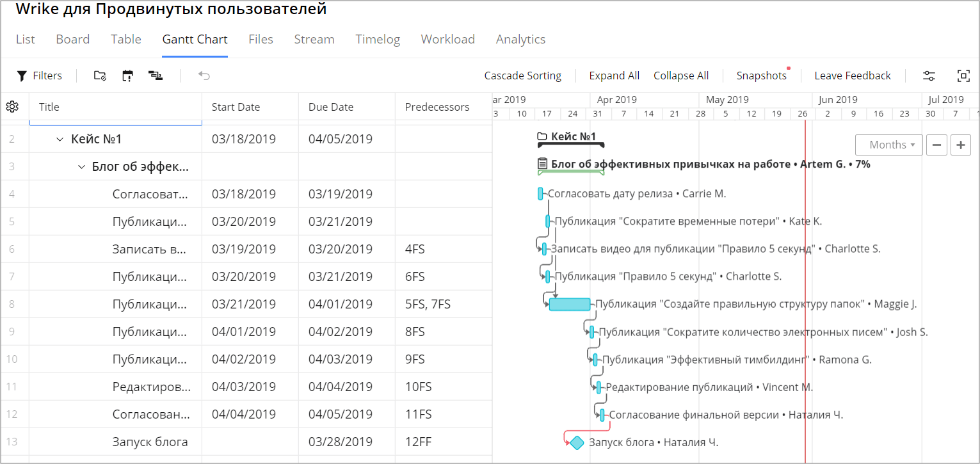The image size is (980, 464).
Task: Open column settings gear icon
Action: tap(12, 107)
